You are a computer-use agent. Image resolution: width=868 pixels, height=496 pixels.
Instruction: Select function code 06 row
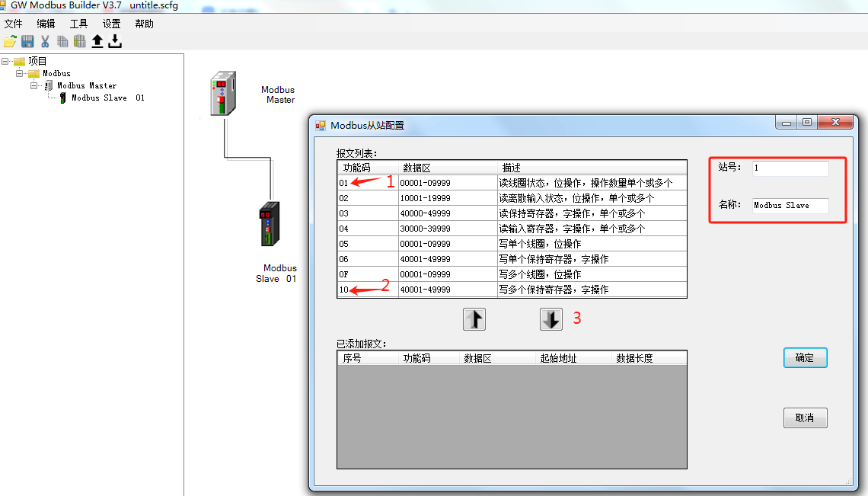512,259
